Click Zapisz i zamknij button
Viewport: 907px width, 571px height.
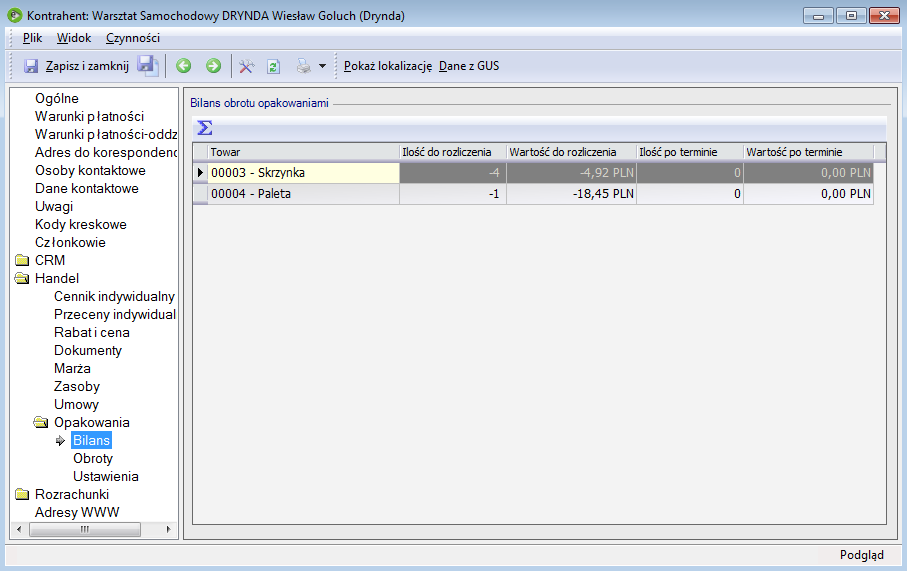(87, 66)
